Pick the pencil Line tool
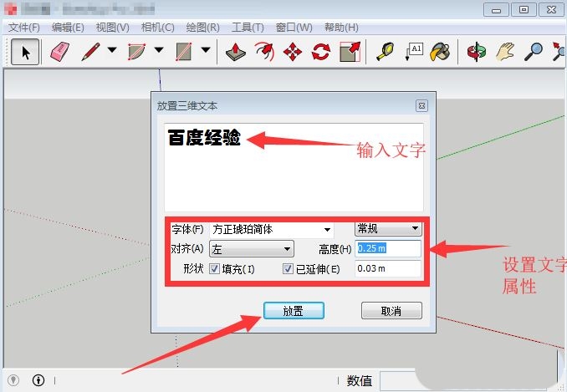567x392 pixels. [91, 52]
